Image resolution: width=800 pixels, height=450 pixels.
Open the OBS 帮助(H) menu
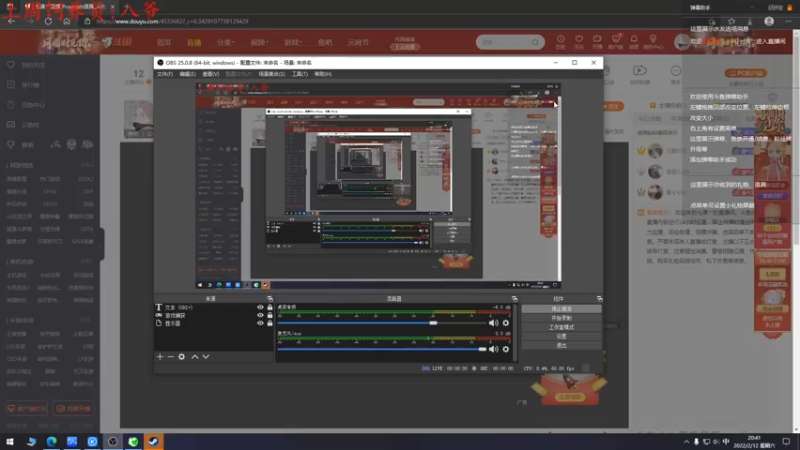tap(322, 74)
